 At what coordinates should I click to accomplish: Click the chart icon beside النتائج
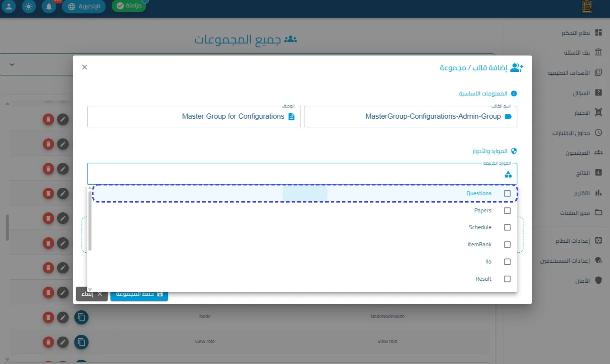(598, 172)
